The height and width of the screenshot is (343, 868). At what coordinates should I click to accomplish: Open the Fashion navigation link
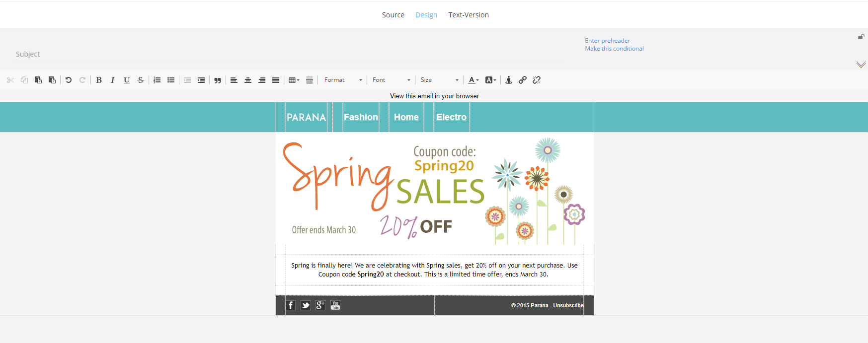coord(361,117)
